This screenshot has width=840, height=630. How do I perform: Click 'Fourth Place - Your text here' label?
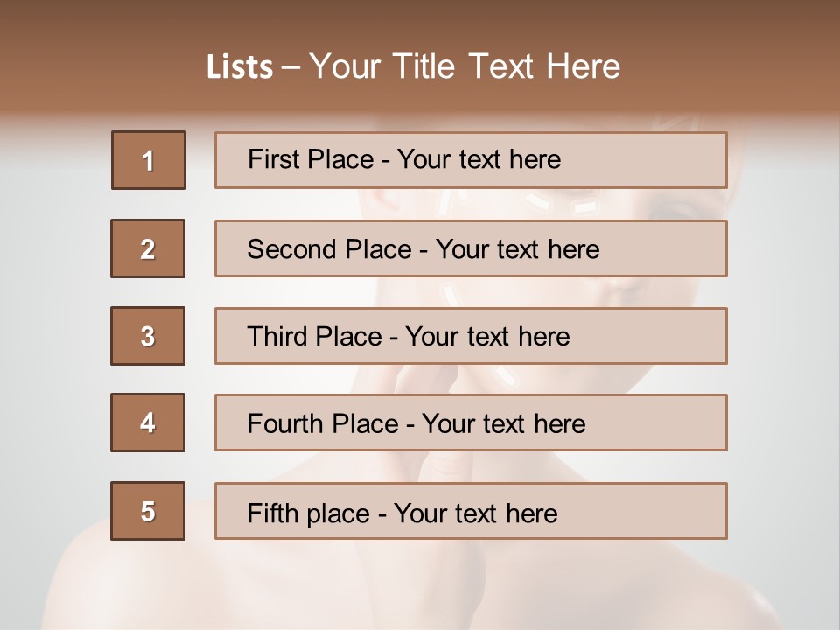click(x=416, y=423)
